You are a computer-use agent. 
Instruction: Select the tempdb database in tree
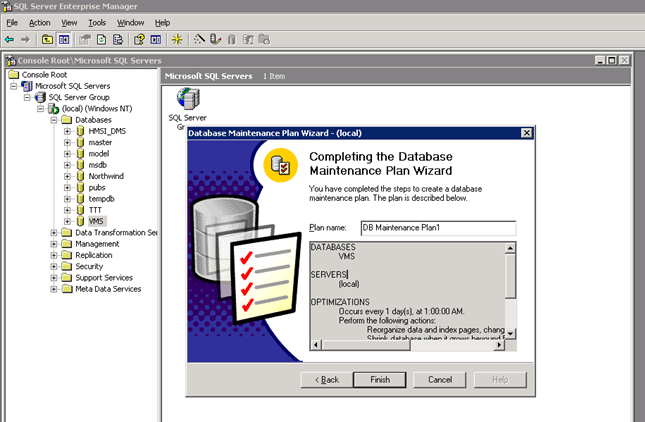(x=101, y=199)
